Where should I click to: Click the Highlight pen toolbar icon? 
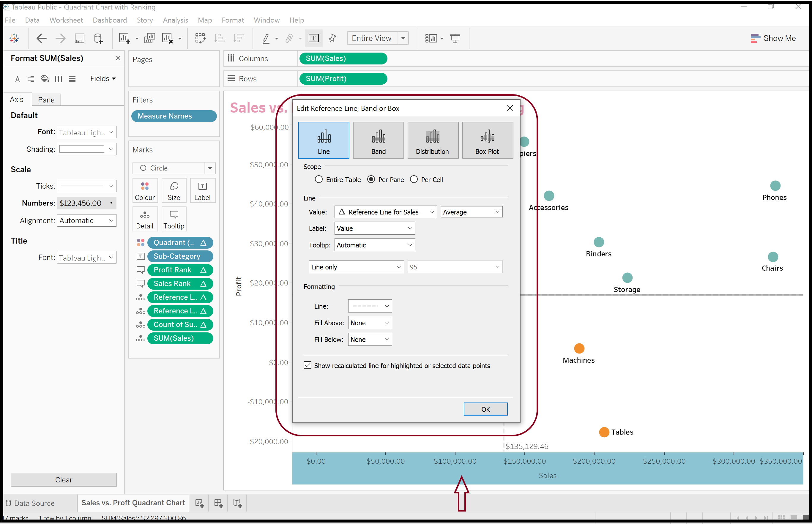pos(266,38)
